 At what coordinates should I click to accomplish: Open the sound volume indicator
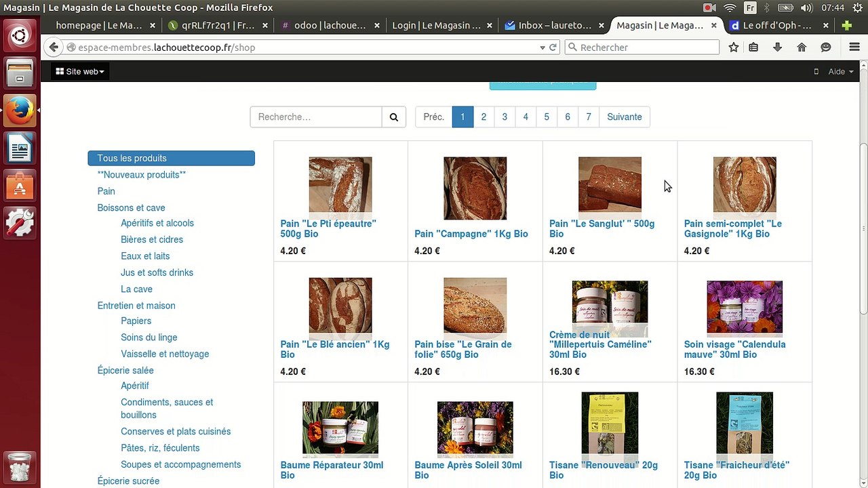click(x=806, y=8)
